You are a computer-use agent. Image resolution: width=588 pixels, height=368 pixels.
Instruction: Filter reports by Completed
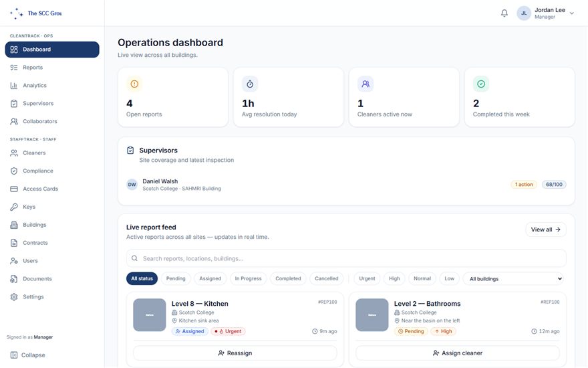click(288, 278)
